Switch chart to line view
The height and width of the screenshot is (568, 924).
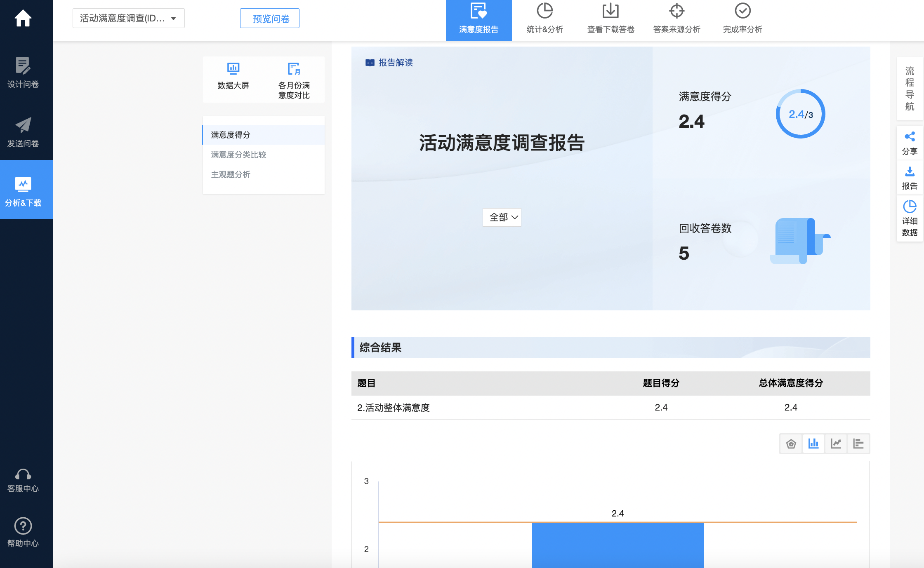[x=836, y=444]
